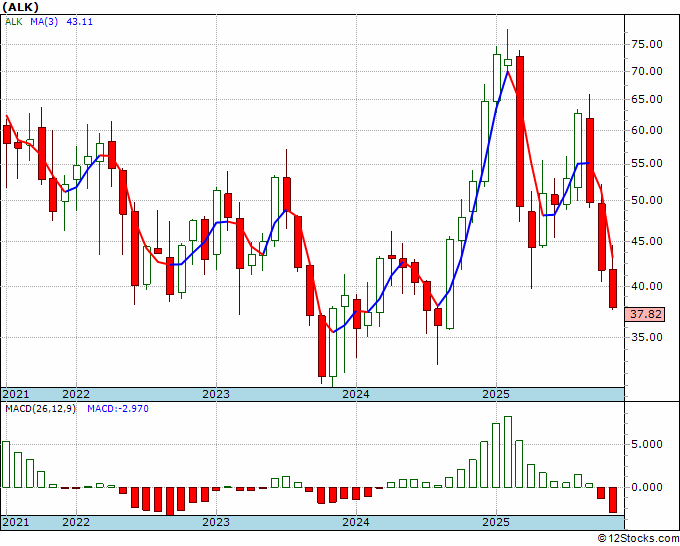Click the 2022 label on MACD axis
Viewport: 680px width, 546px height.
point(76,522)
